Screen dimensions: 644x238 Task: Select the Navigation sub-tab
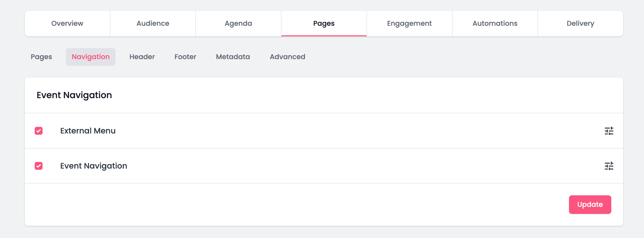pyautogui.click(x=91, y=57)
